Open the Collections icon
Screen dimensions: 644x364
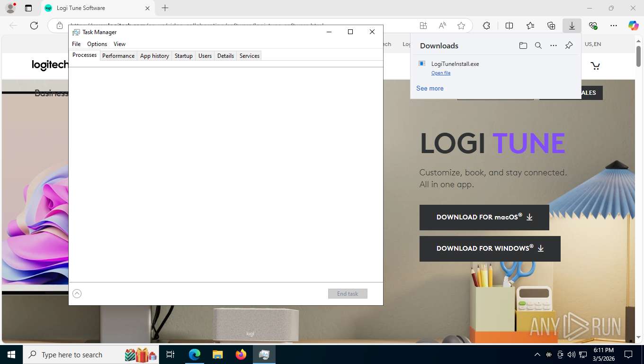(x=551, y=26)
